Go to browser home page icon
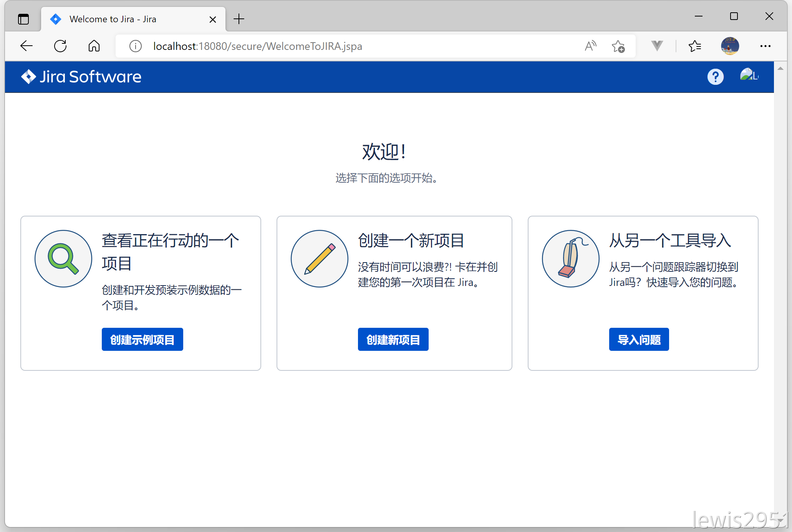Viewport: 792px width, 532px height. [94, 46]
